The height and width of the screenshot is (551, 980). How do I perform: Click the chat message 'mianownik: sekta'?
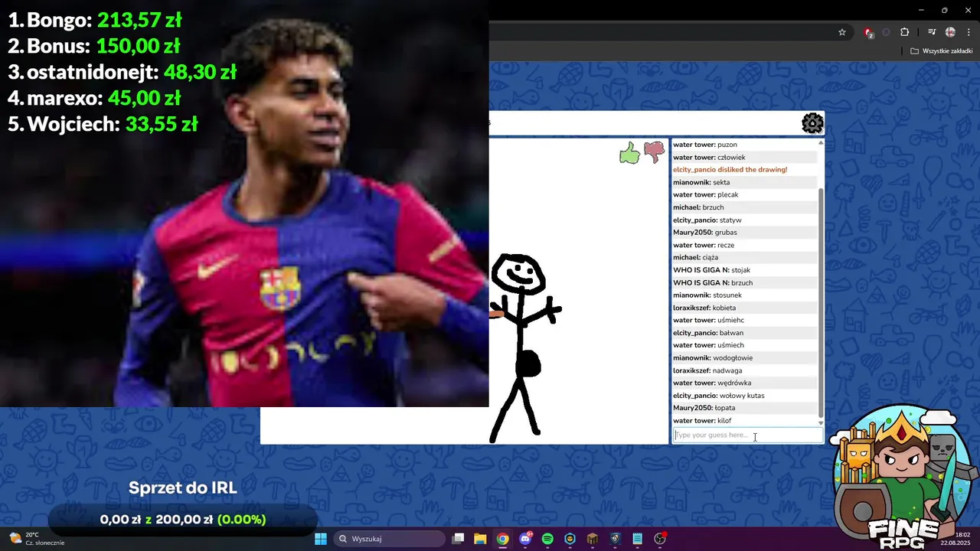[x=701, y=182]
